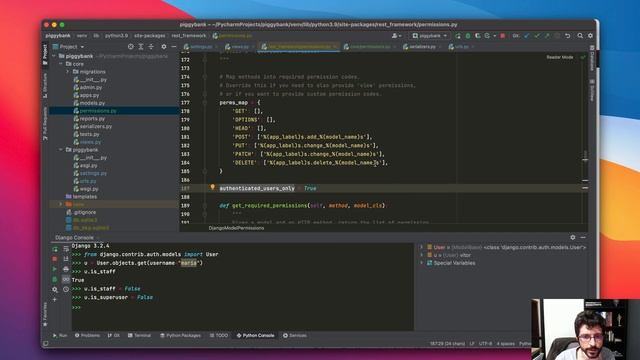The height and width of the screenshot is (360, 640).
Task: Open IDE settings gear at top right
Action: [590, 36]
